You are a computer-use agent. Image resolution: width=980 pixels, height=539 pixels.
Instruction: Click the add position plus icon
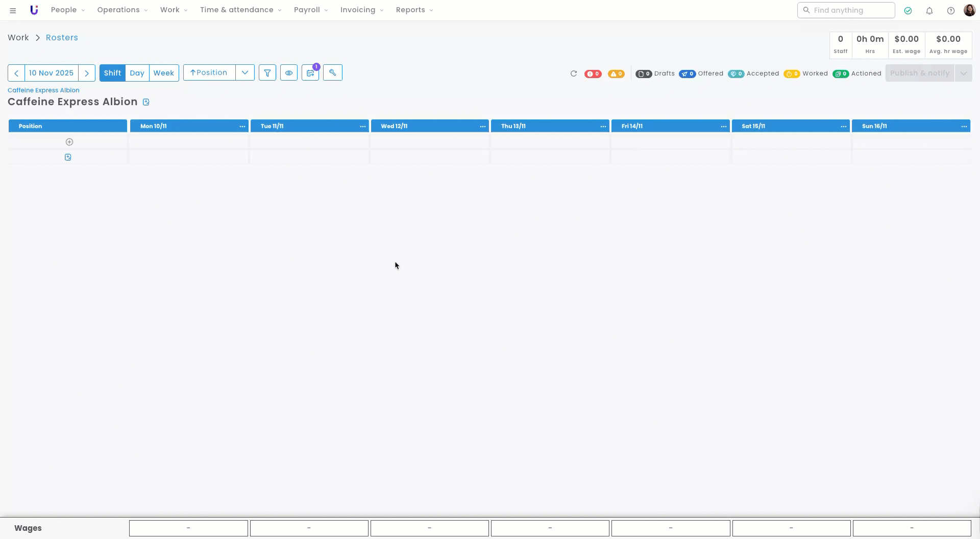point(69,142)
